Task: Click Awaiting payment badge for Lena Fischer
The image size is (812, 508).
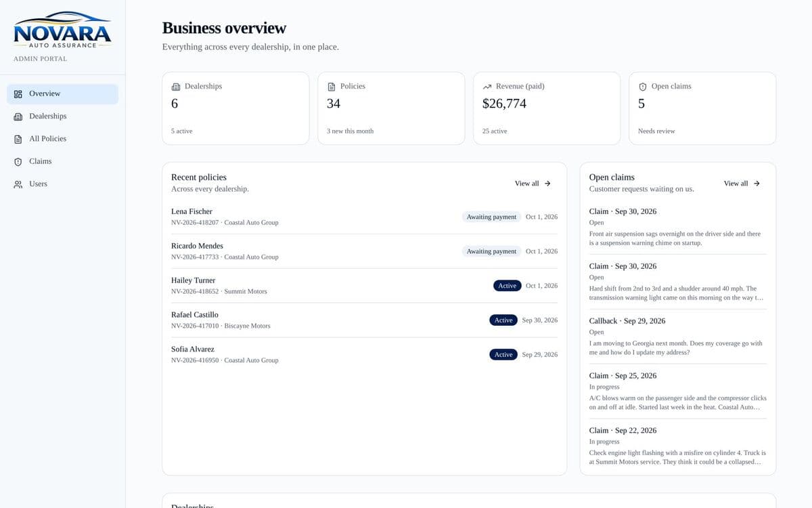Action: 491,217
